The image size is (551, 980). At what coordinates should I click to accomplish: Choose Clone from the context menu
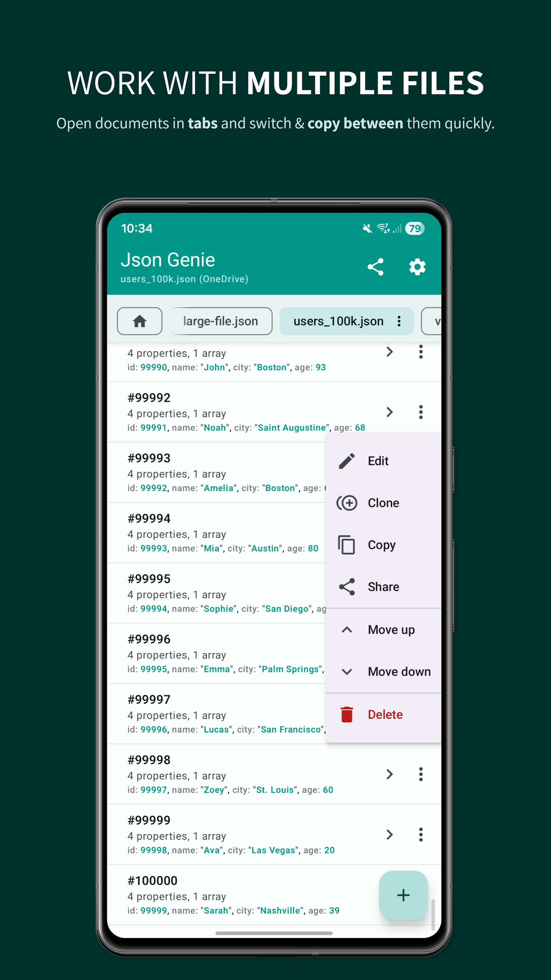383,503
